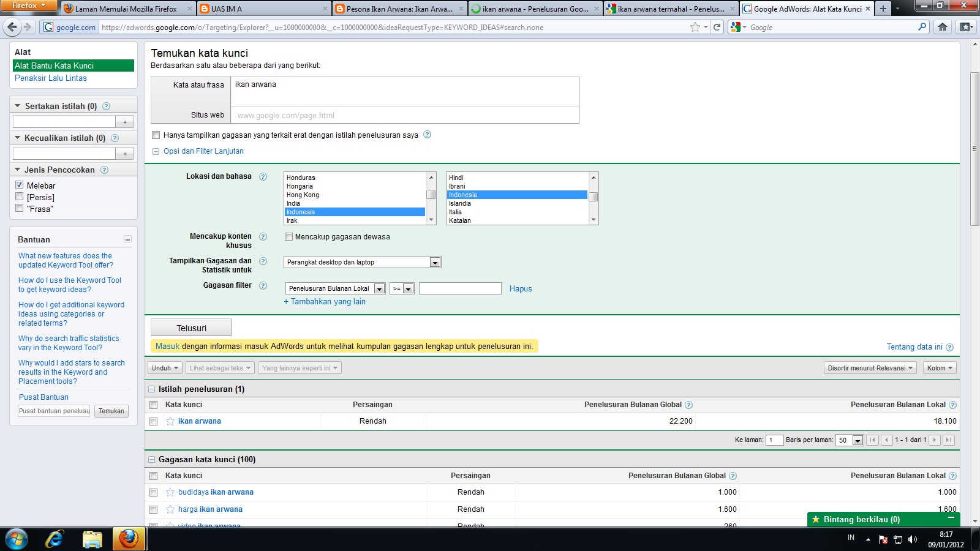980x551 pixels.
Task: Launch Internet Explorer from the taskbar
Action: (55, 539)
